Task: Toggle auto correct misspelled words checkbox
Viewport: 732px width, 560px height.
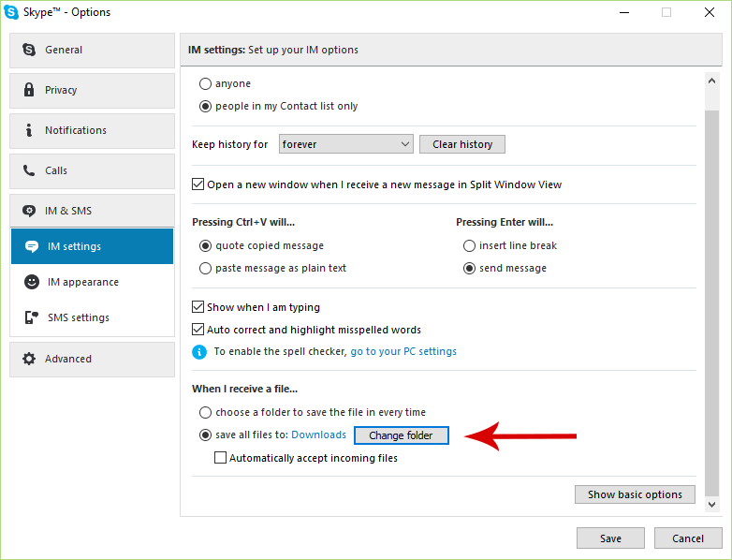Action: coord(198,330)
